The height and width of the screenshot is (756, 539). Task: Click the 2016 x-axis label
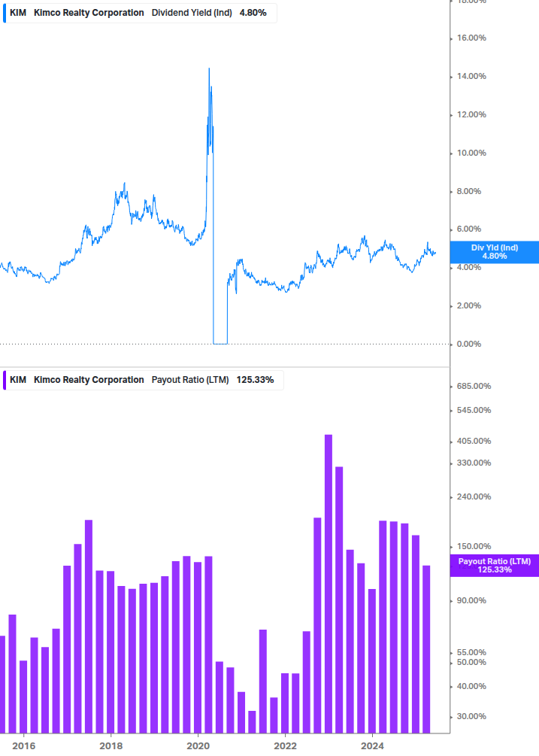23,746
